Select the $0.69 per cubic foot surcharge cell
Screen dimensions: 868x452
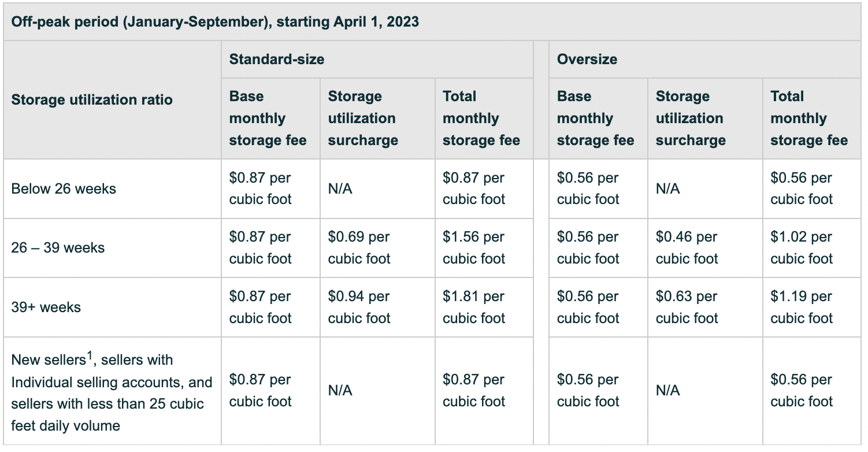[359, 248]
